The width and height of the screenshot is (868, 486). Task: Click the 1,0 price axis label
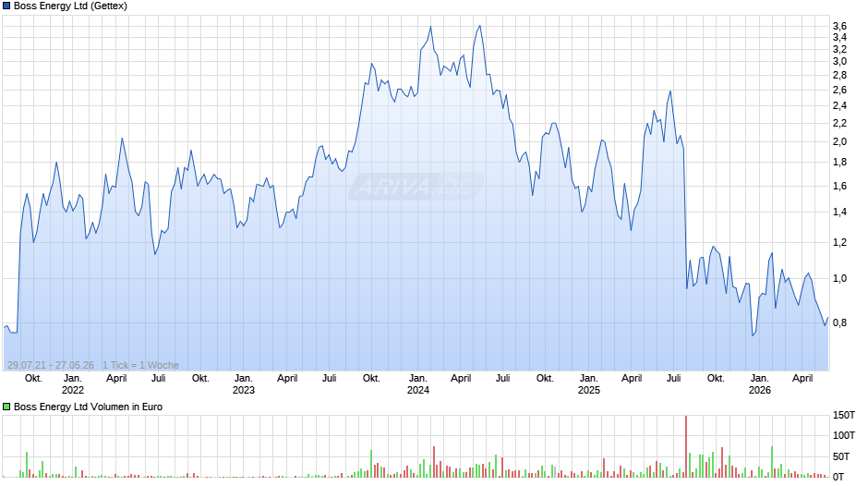click(x=839, y=279)
